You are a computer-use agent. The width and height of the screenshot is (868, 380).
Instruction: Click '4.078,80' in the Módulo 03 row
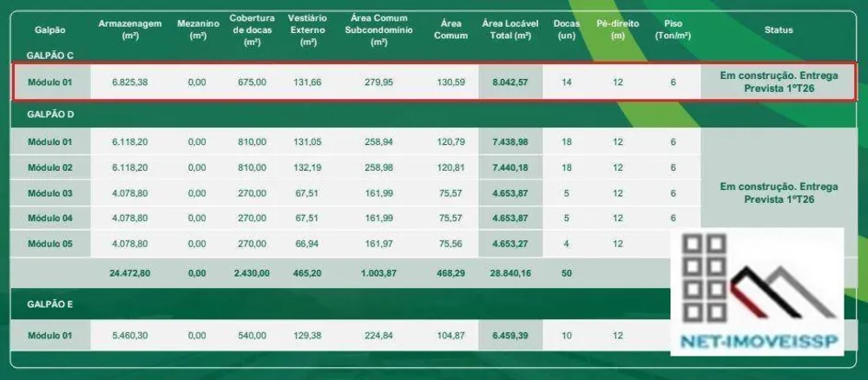point(129,193)
